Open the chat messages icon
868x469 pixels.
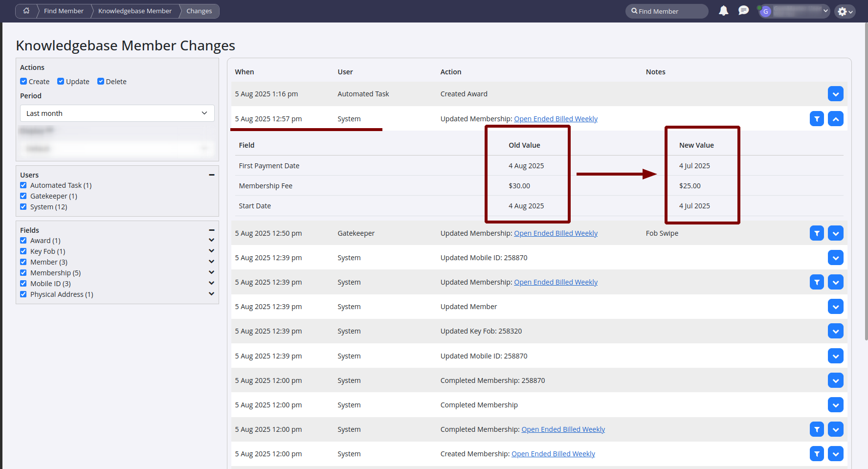tap(743, 11)
